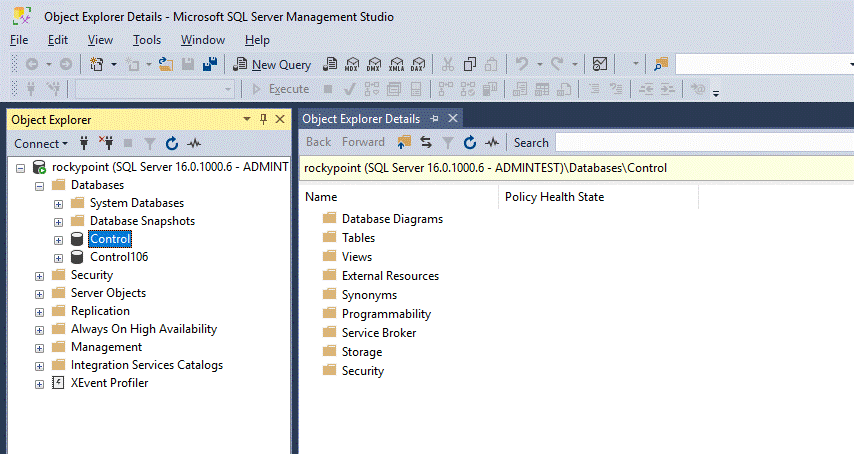Click the Sync icon in Details toolbar
The height and width of the screenshot is (454, 854).
click(426, 142)
